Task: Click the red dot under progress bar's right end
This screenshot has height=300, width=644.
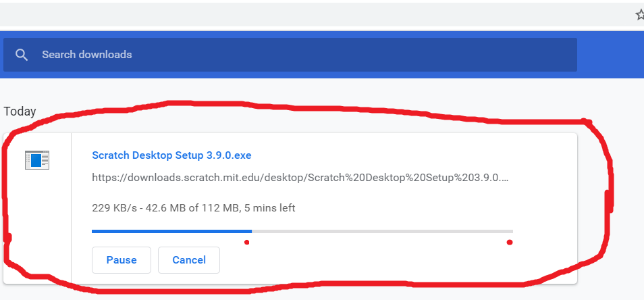Action: (510, 243)
